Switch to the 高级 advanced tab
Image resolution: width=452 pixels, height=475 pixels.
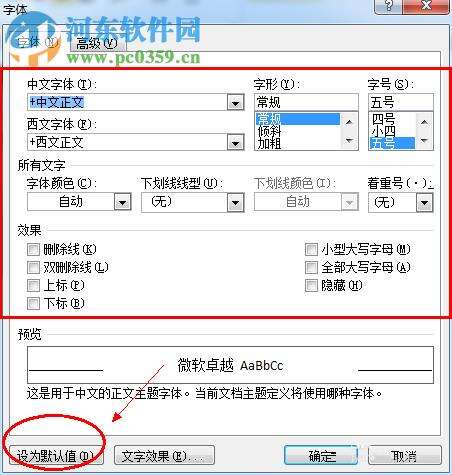pyautogui.click(x=97, y=43)
